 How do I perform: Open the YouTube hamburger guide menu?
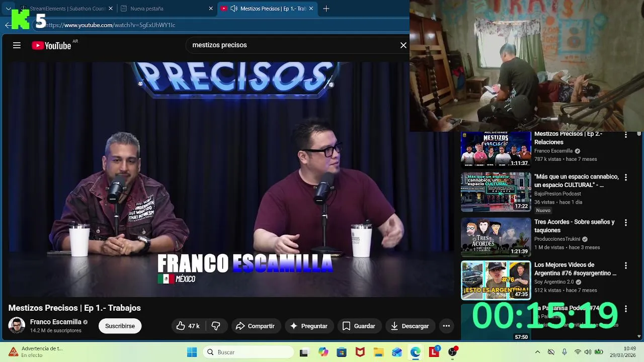(17, 45)
